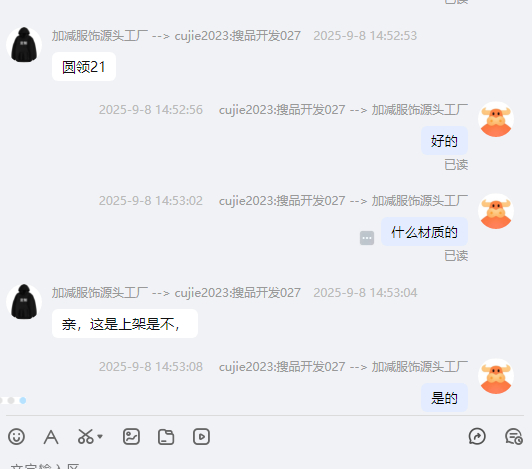Open the send video play icon
532x469 pixels.
click(201, 436)
